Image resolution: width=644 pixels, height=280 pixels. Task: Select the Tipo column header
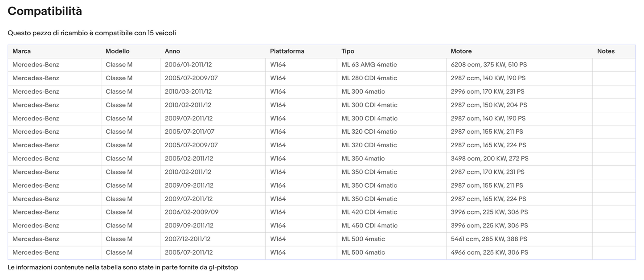(x=348, y=51)
